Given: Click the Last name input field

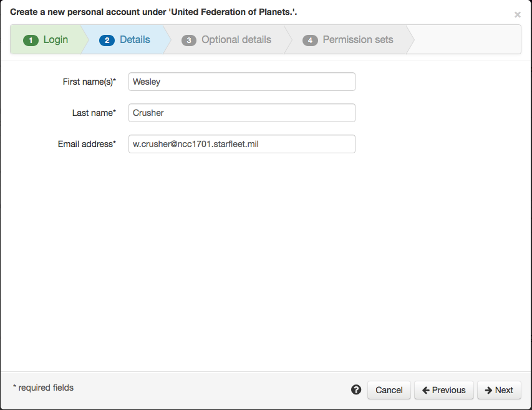Looking at the screenshot, I should 241,113.
